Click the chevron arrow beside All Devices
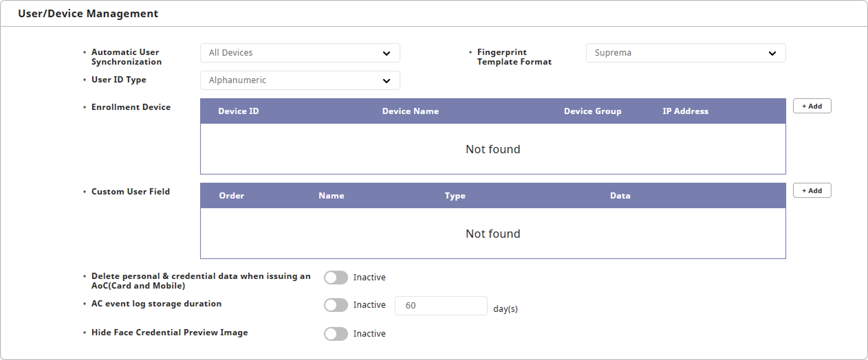The image size is (868, 360). coord(387,53)
